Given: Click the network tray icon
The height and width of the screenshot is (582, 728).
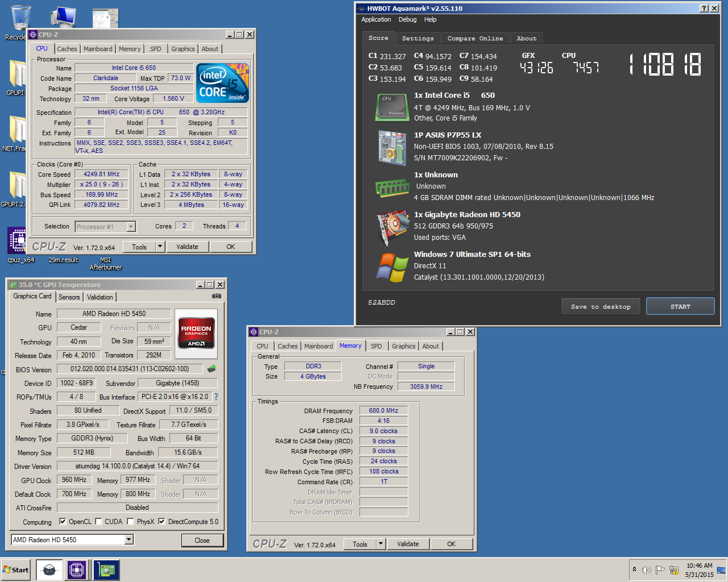Looking at the screenshot, I should coord(674,569).
